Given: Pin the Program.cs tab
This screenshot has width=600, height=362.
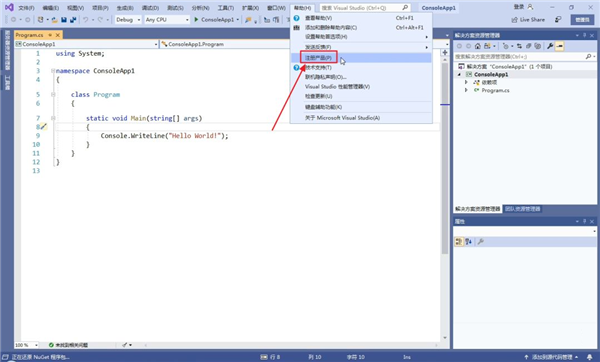Looking at the screenshot, I should (50, 35).
